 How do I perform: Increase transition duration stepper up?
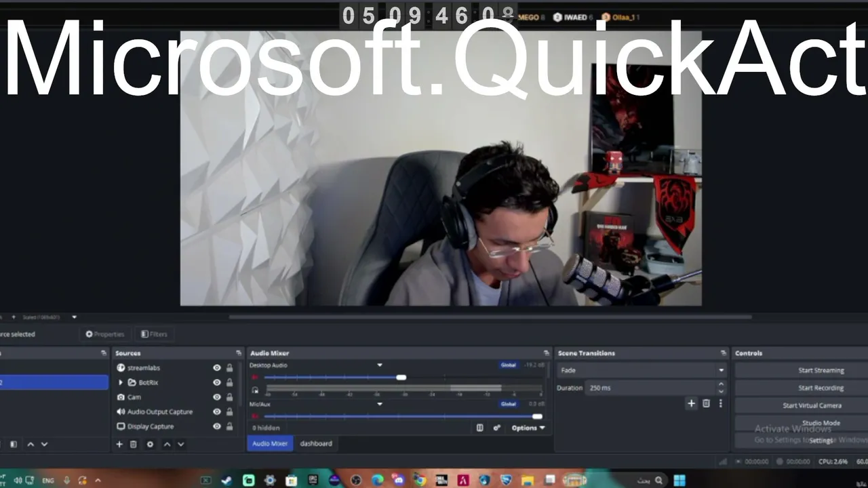[x=721, y=384]
